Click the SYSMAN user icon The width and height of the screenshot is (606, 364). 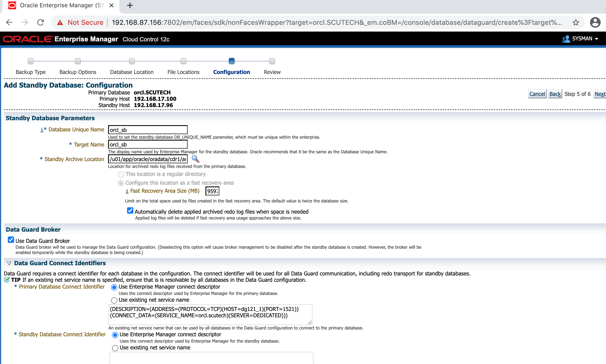pyautogui.click(x=566, y=39)
